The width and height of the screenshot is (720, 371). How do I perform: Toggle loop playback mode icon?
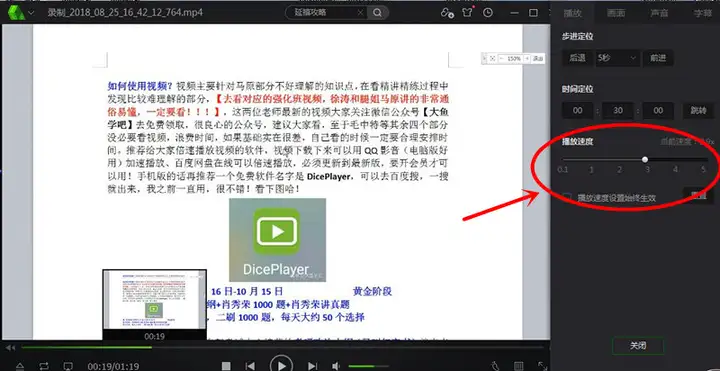tap(44, 366)
